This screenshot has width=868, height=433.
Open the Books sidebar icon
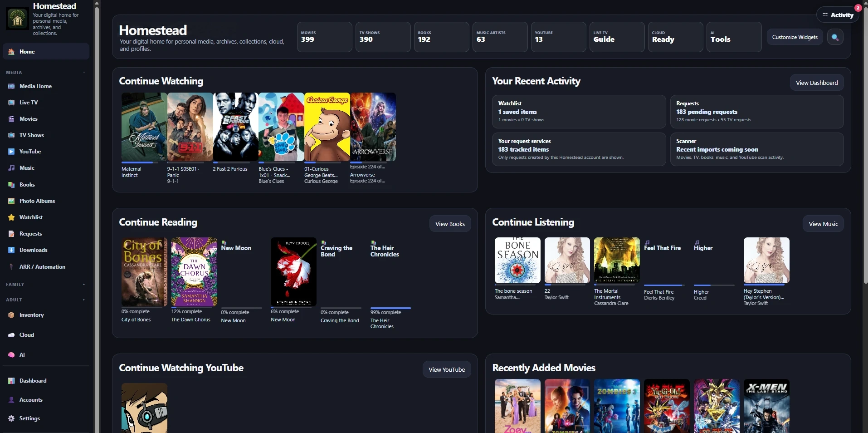pos(11,185)
